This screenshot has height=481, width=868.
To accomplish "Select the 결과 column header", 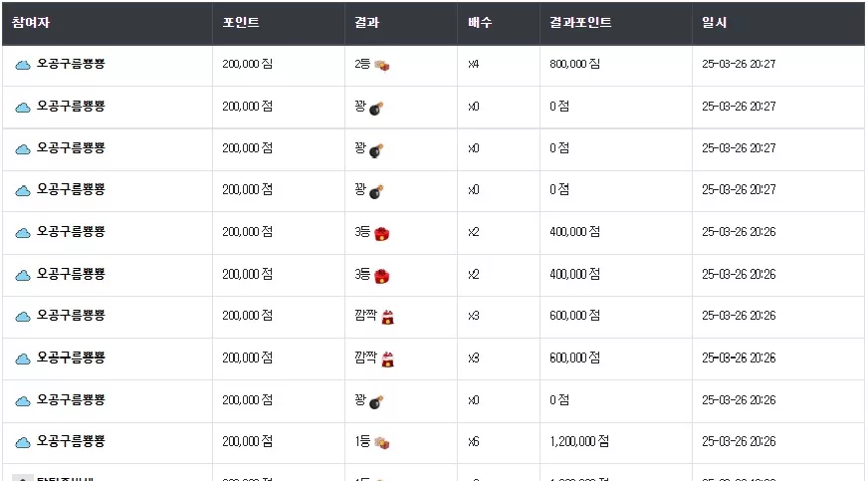I will [x=367, y=23].
